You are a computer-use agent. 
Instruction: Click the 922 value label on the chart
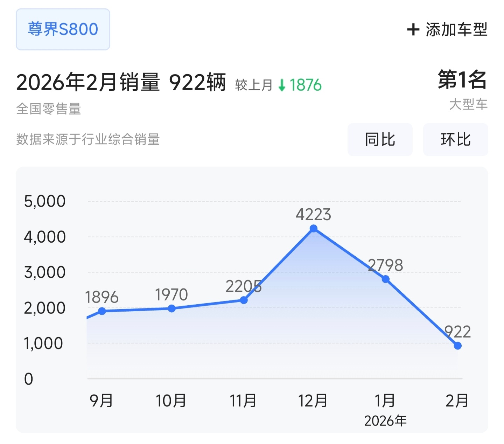(x=457, y=332)
